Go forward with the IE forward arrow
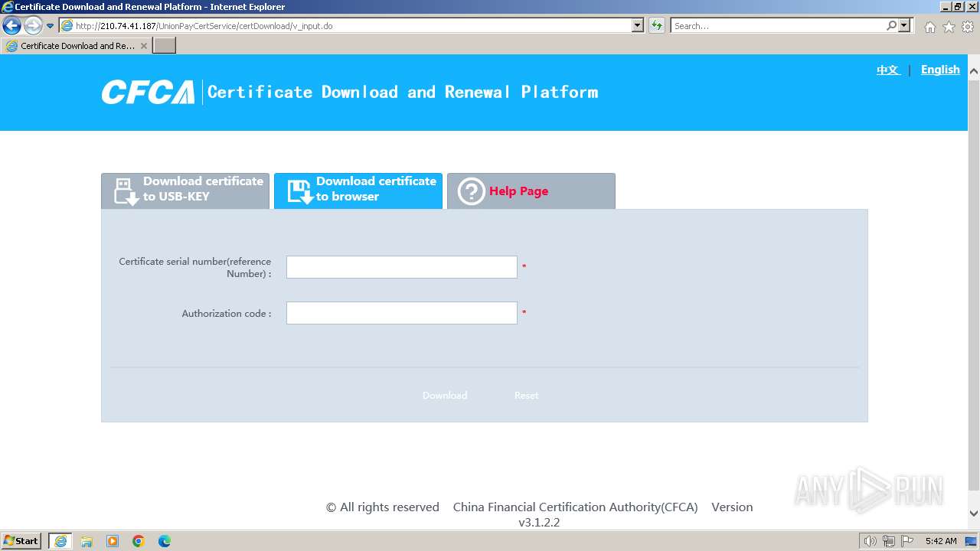 [x=33, y=25]
